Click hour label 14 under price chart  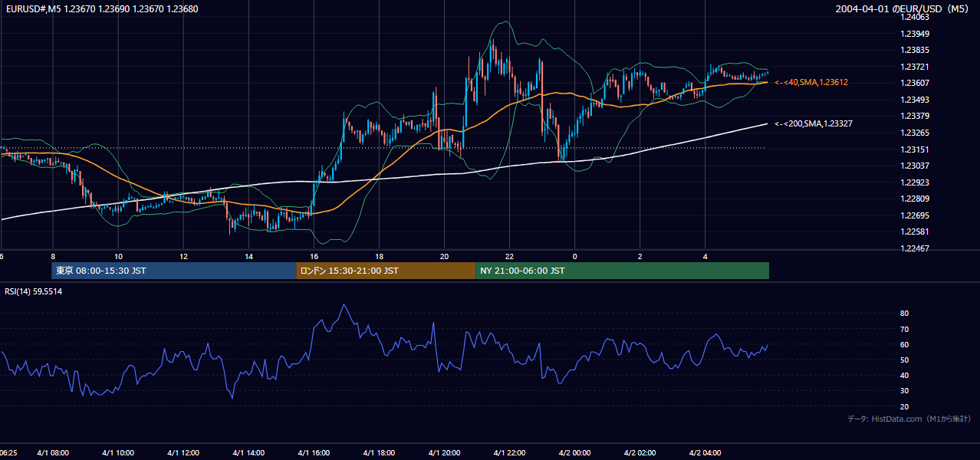pyautogui.click(x=248, y=256)
